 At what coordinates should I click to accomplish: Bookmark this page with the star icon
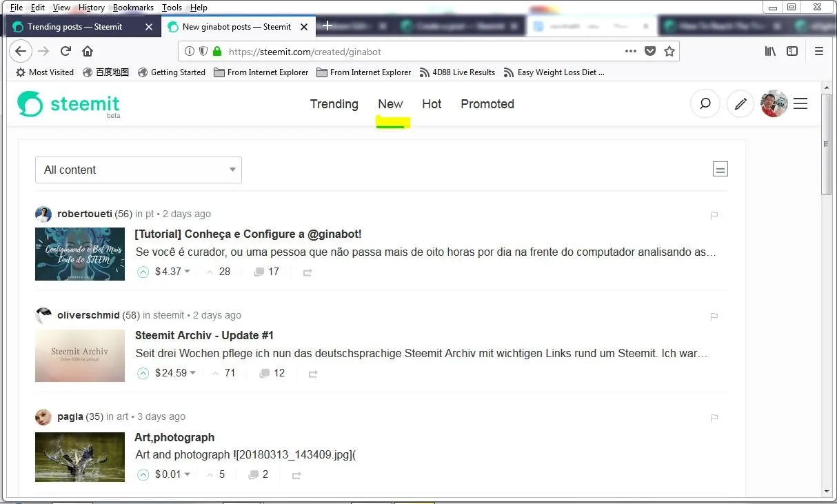(x=669, y=51)
